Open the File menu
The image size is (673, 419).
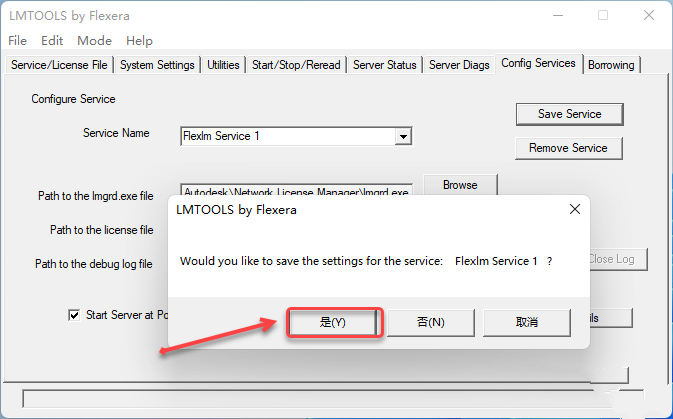[18, 41]
